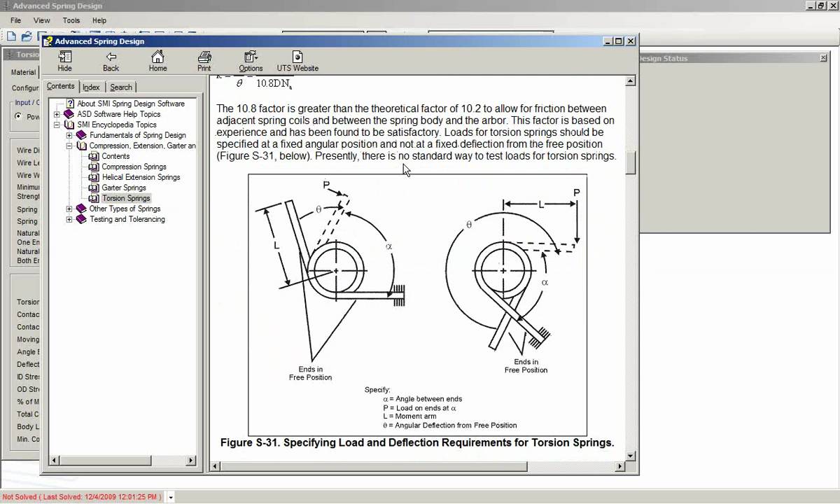Screen dimensions: 840x504
Task: Open the File menu
Action: [16, 20]
